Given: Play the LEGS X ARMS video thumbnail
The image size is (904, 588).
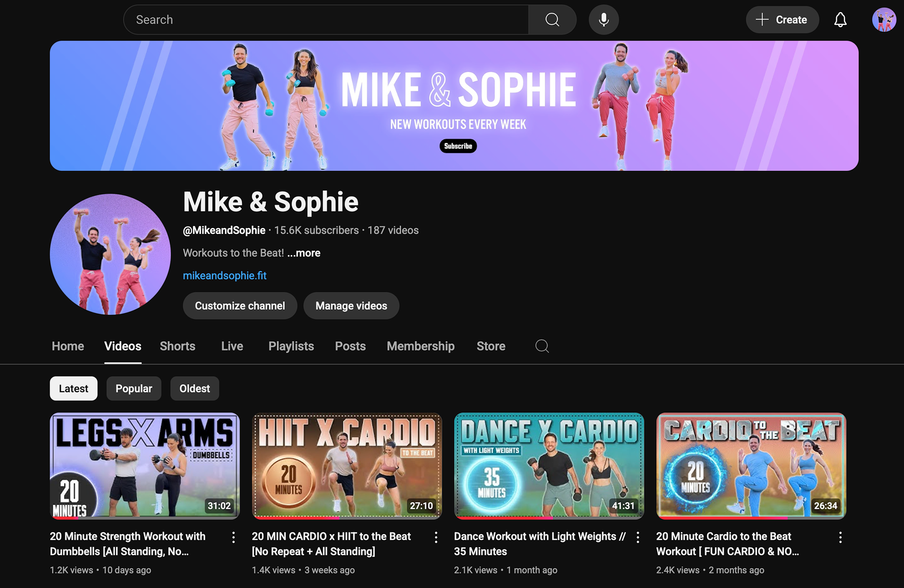Looking at the screenshot, I should click(145, 466).
